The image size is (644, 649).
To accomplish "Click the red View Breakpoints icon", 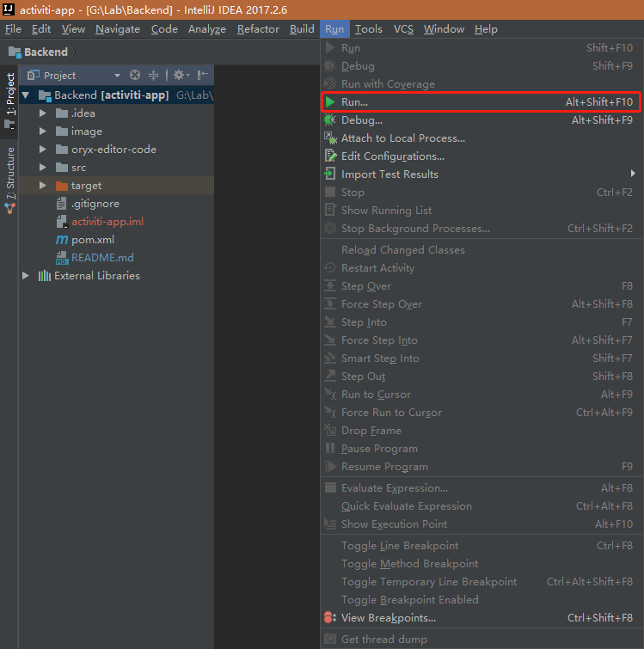I will coord(330,617).
